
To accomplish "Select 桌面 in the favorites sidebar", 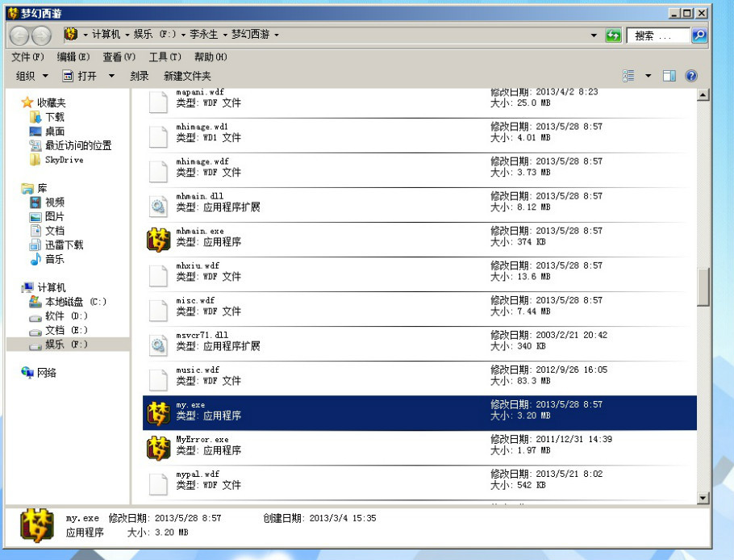I will [x=55, y=131].
